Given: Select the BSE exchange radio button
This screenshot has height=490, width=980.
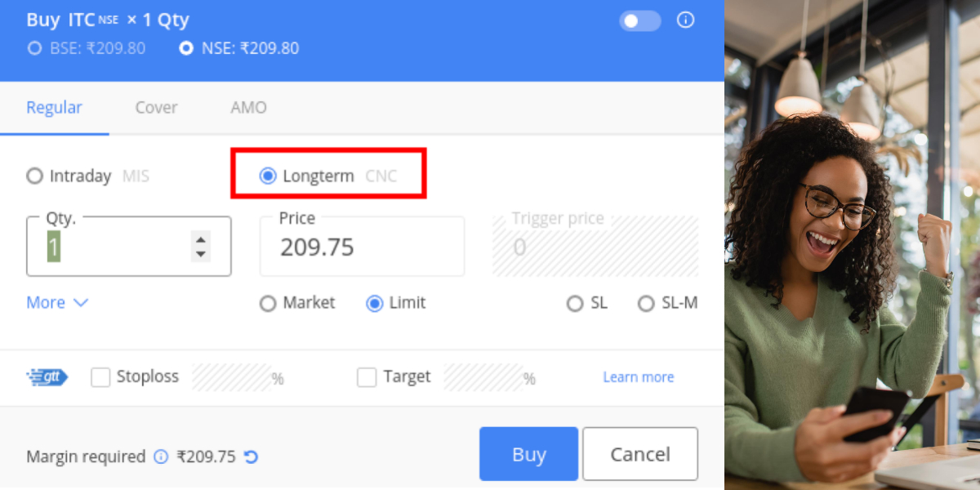Looking at the screenshot, I should (x=34, y=48).
